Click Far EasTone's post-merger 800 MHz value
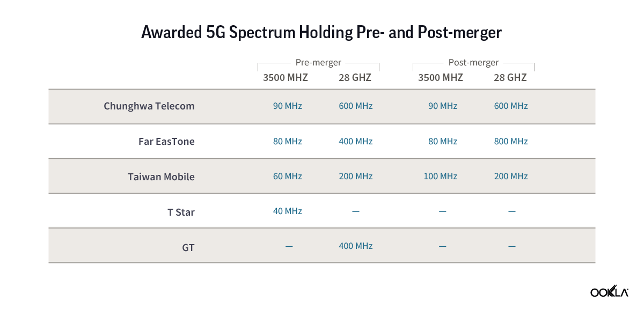 tap(511, 142)
